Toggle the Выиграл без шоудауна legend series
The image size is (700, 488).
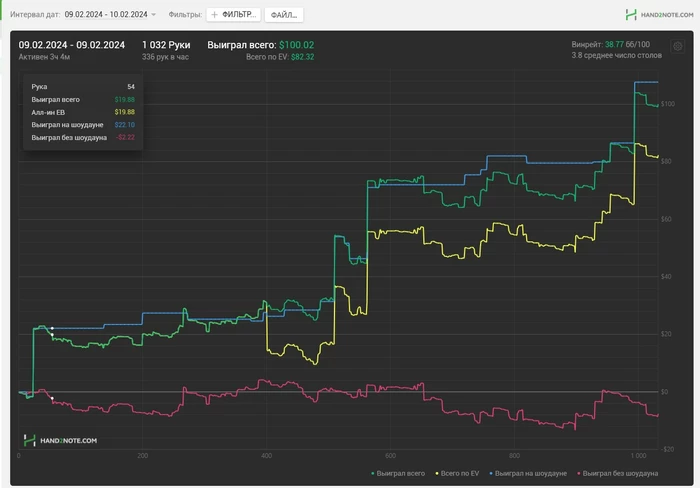coord(618,473)
